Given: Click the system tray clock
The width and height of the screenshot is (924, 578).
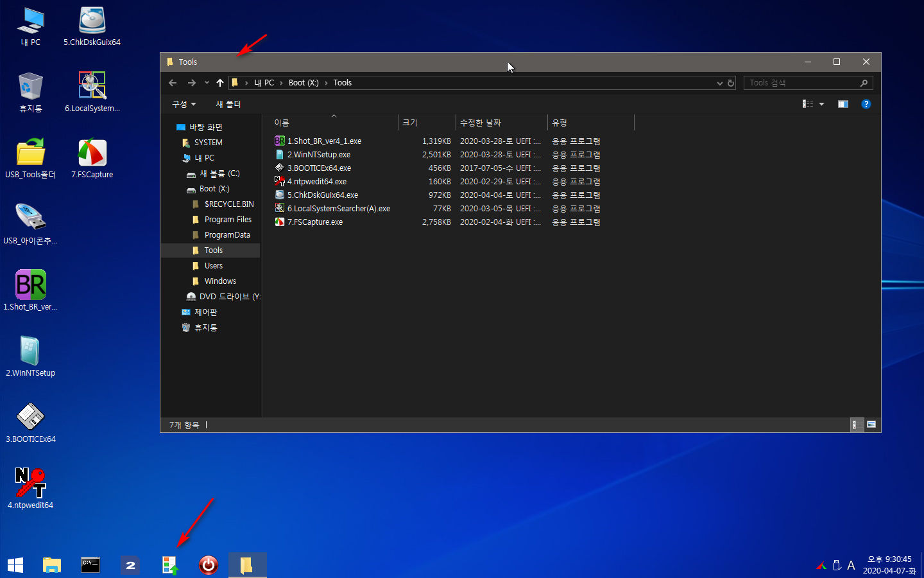Looking at the screenshot, I should pos(889,565).
